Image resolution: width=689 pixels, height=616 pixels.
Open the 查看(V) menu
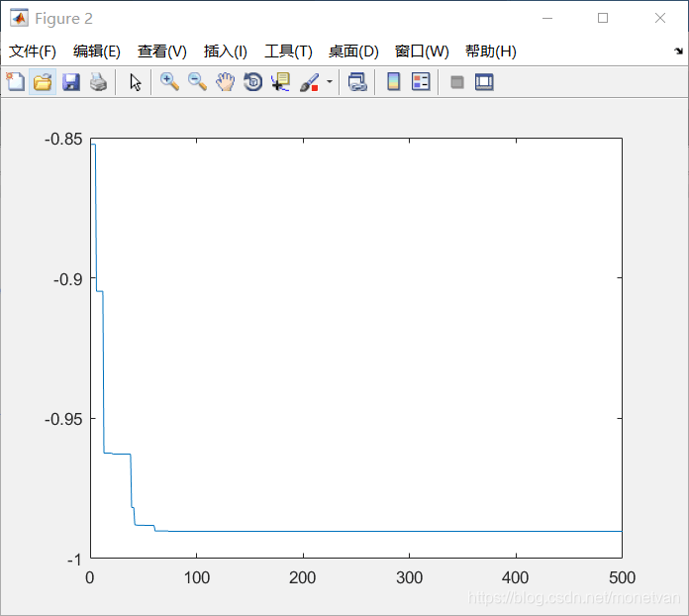point(161,51)
